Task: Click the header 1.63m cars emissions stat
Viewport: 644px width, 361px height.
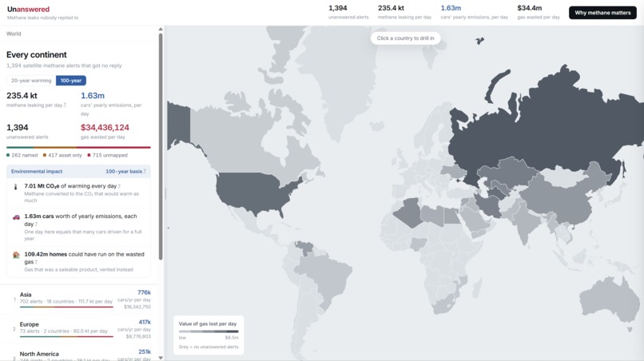Action: point(474,12)
